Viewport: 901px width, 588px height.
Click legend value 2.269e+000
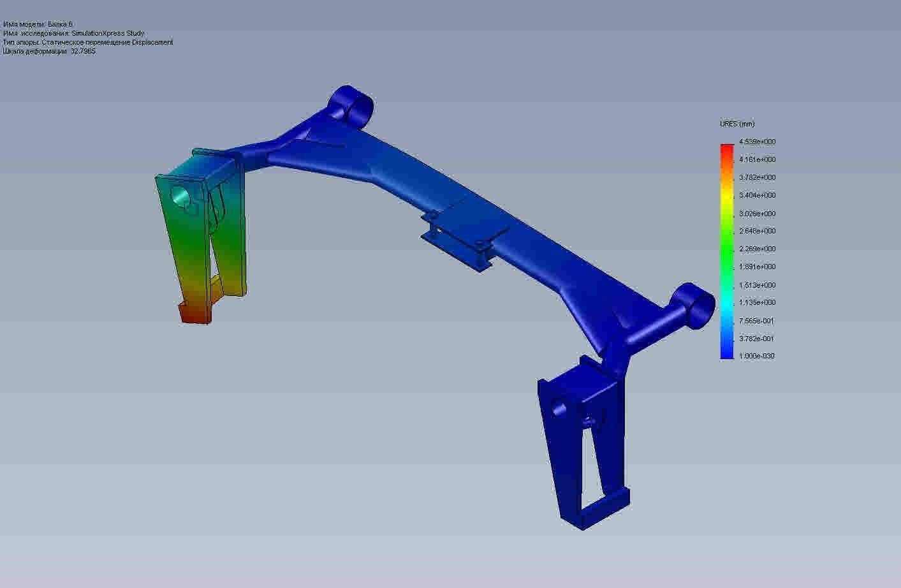[758, 249]
